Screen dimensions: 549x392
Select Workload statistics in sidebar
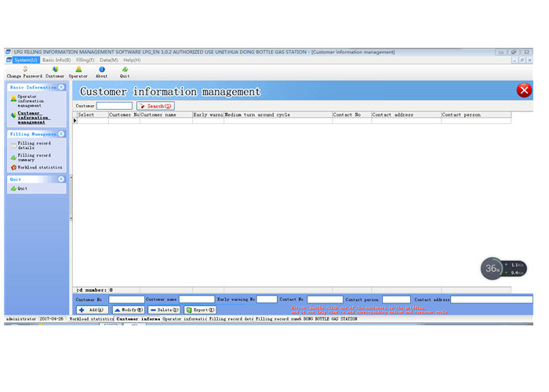tap(38, 167)
